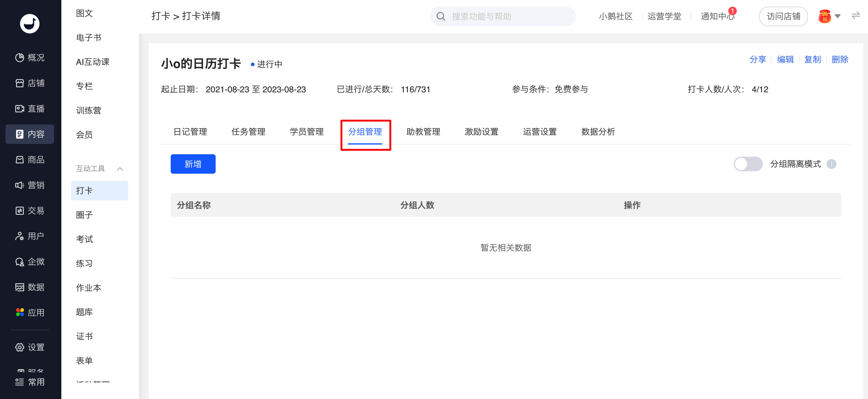Open the 应用 colorful apps icon
This screenshot has width=868, height=399.
click(x=19, y=312)
